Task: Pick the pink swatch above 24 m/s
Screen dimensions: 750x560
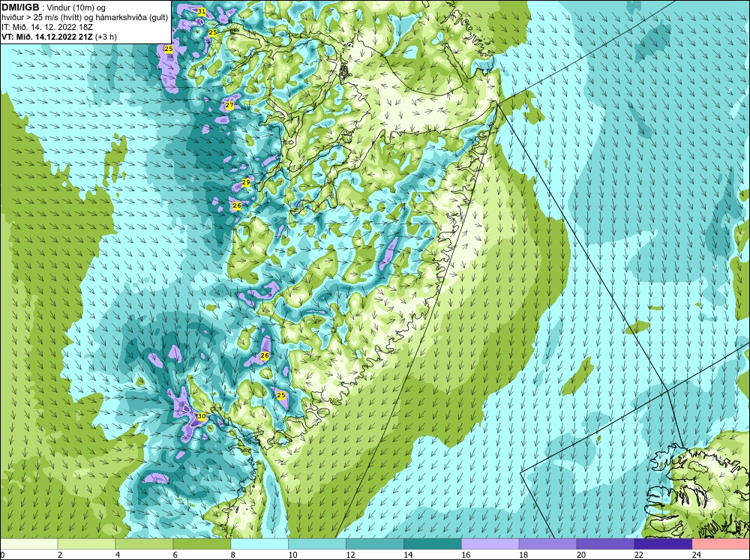Action: pos(721,544)
